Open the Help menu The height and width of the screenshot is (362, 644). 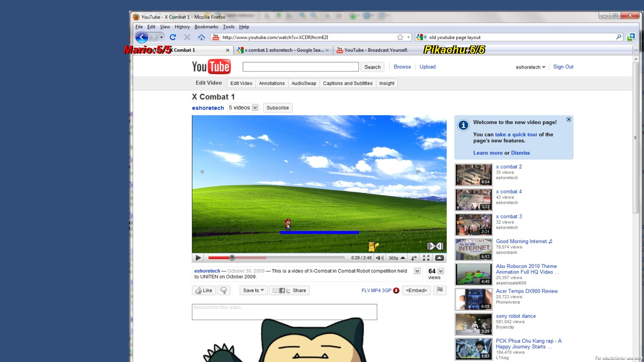click(x=244, y=27)
